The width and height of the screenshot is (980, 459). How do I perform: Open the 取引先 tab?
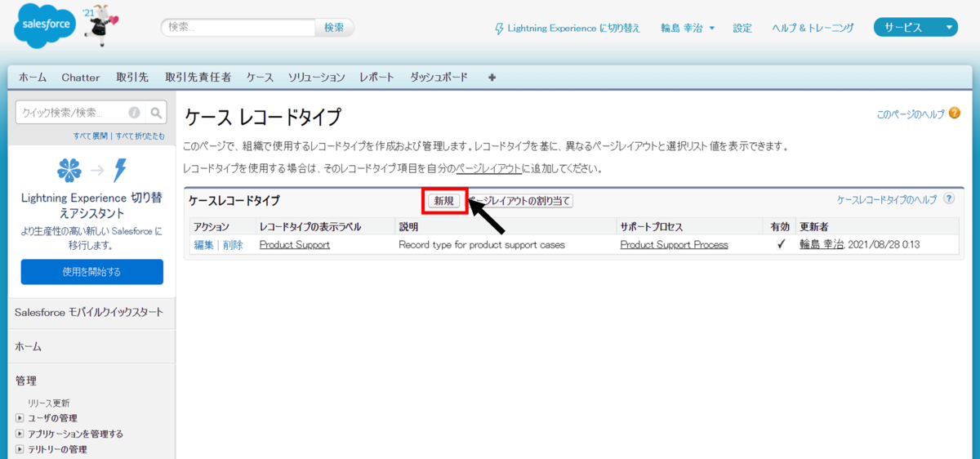(132, 78)
